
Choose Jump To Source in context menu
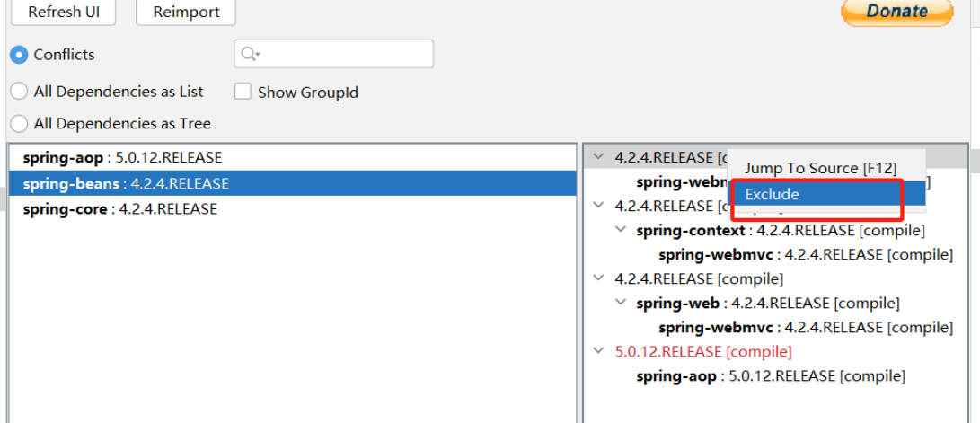click(821, 169)
